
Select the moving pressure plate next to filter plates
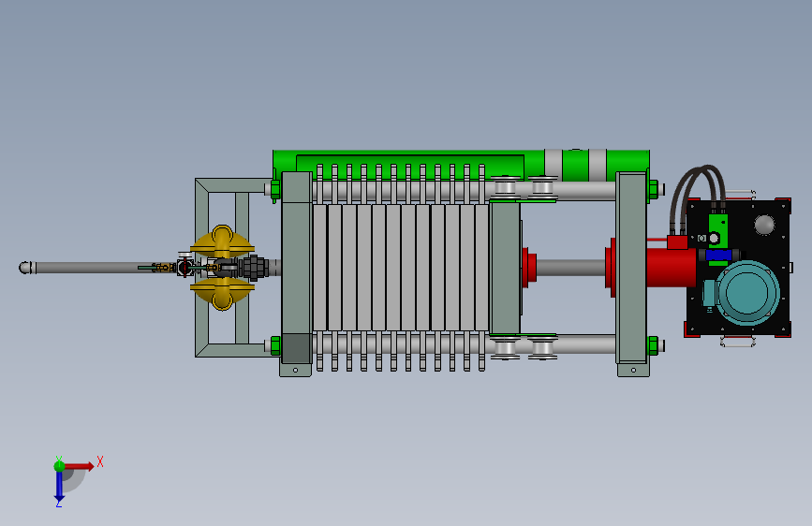coord(505,269)
